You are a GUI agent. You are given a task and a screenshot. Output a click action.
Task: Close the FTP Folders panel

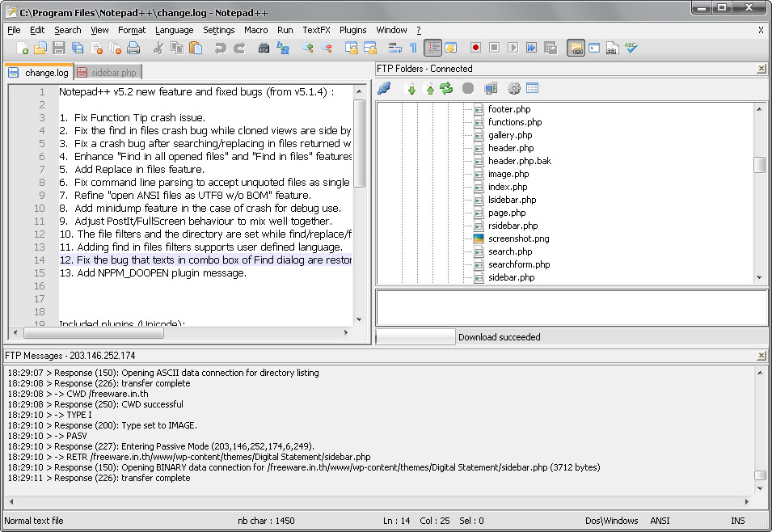(x=761, y=69)
